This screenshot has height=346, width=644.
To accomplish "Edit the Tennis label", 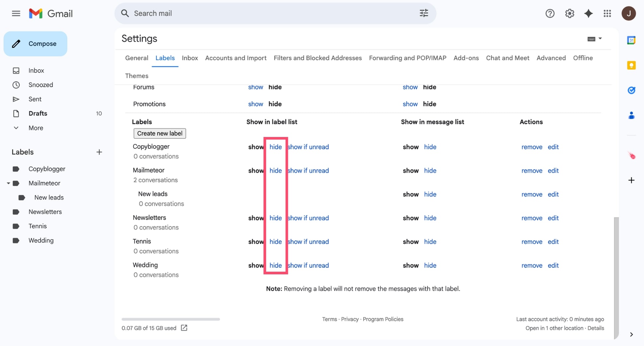I will (553, 242).
